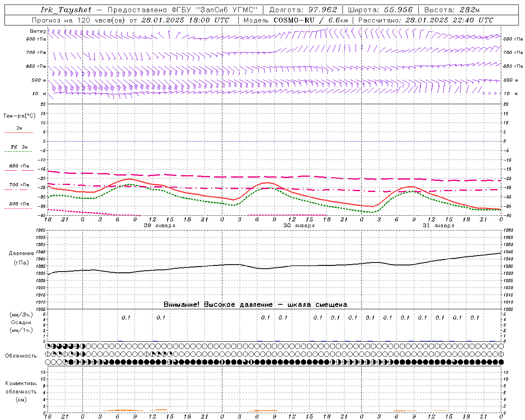Click the forecast start 28.01.2025 18:00 UTC
525x420 pixels.
[185, 20]
